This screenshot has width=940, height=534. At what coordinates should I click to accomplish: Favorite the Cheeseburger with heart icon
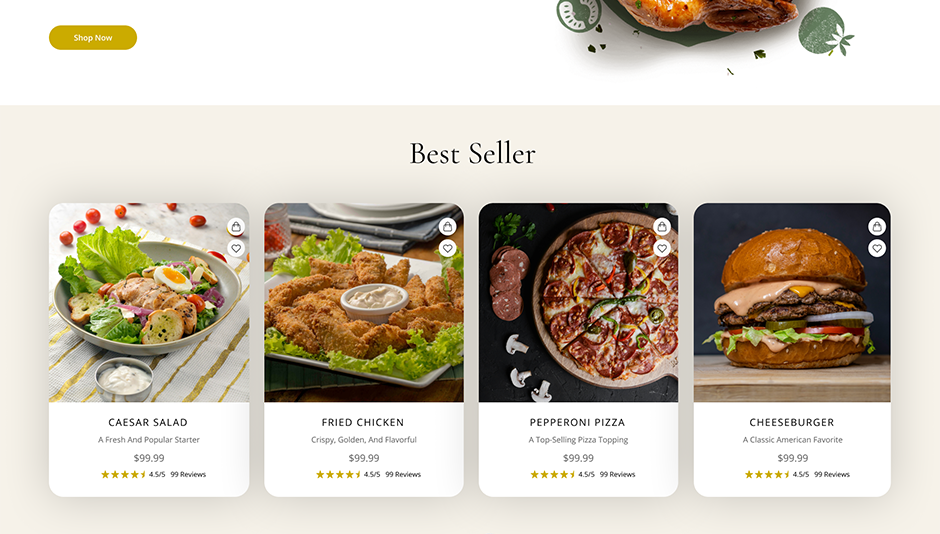click(x=877, y=248)
